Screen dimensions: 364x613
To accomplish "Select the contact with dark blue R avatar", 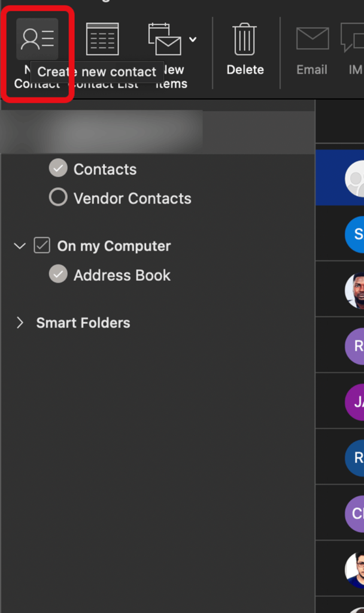I will 340,457.
